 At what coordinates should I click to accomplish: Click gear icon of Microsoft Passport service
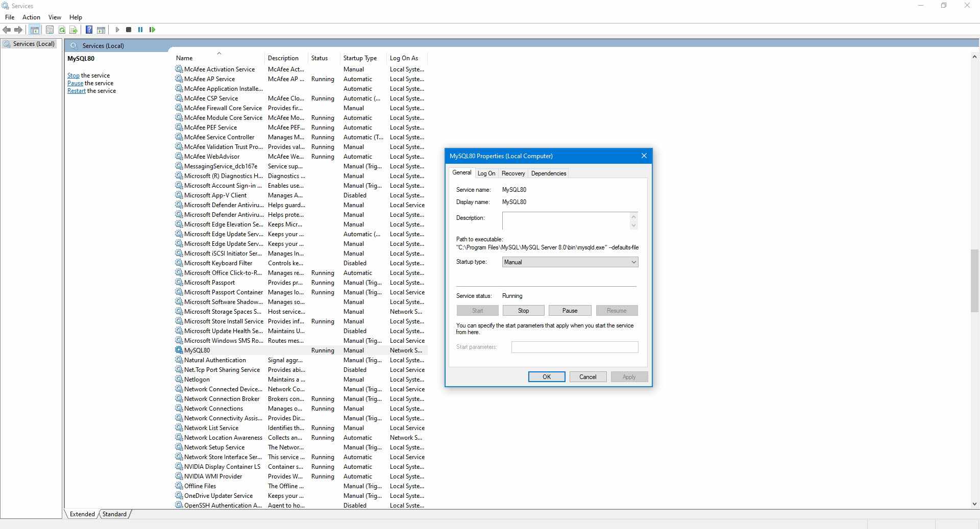point(179,282)
